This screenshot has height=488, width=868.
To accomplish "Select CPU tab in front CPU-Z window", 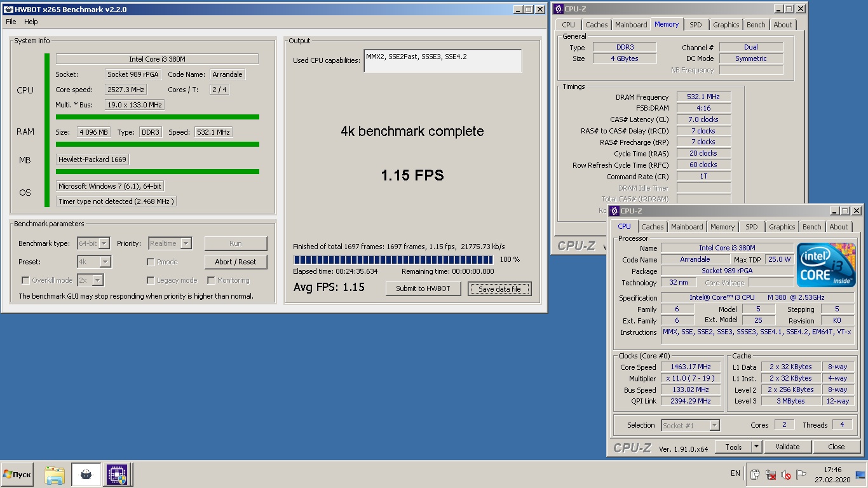I will pyautogui.click(x=625, y=226).
